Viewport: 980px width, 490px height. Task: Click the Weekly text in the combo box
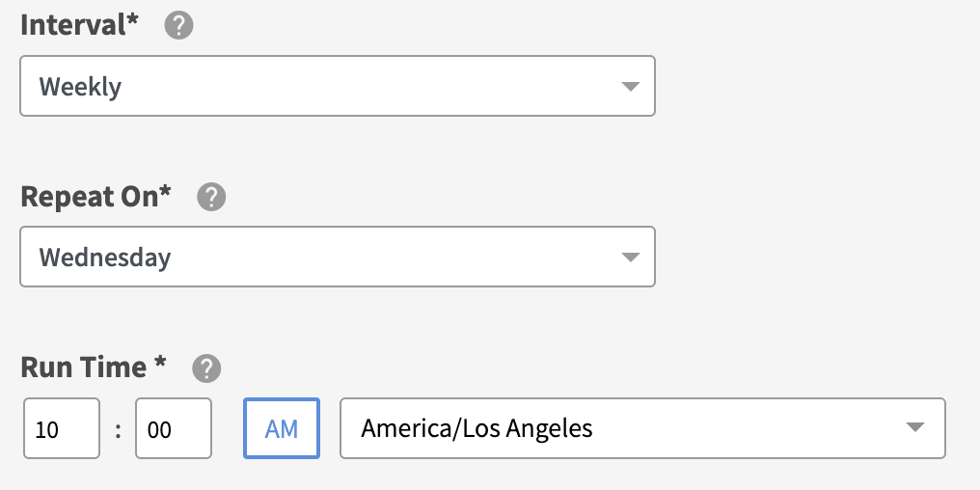(x=80, y=87)
